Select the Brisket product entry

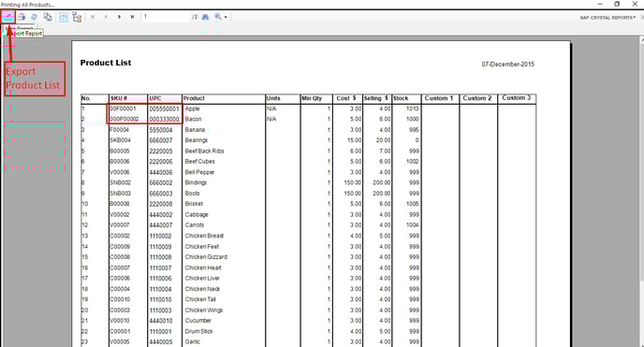pos(194,204)
